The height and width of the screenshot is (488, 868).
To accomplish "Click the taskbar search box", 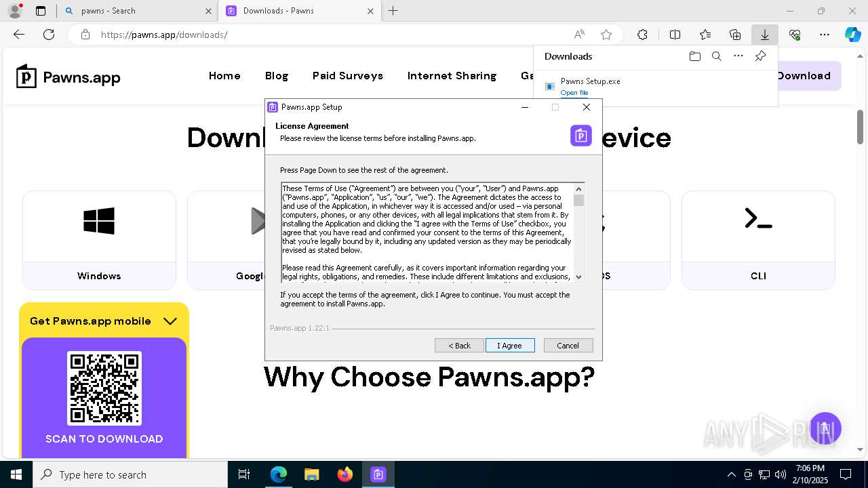I will coord(130,474).
